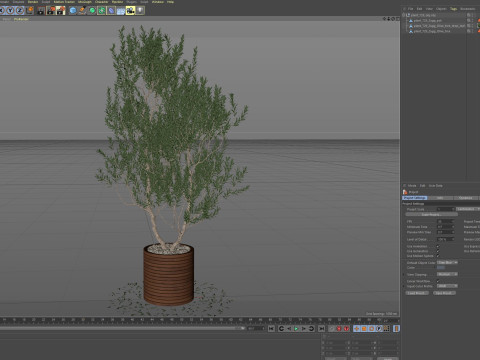The height and width of the screenshot is (360, 480).
Task: Toggle position keyframing icon
Action: pyautogui.click(x=357, y=329)
